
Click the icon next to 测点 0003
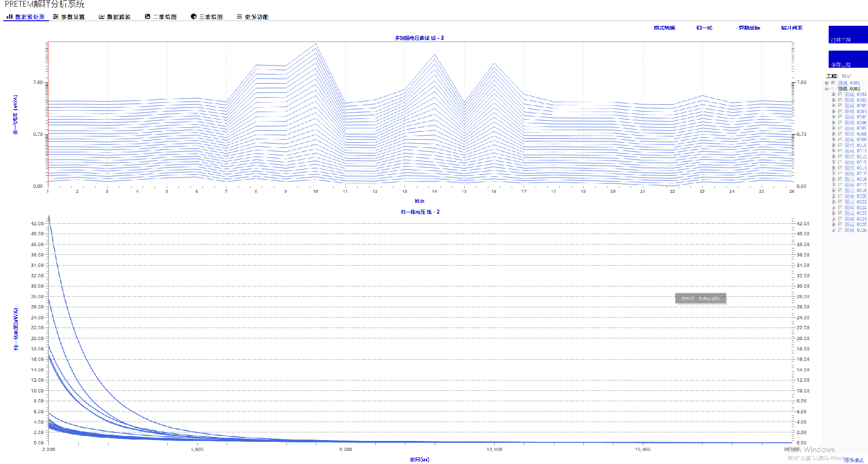(x=840, y=106)
